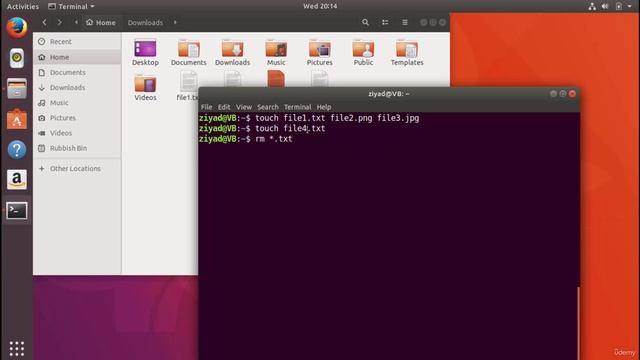The image size is (640, 360).
Task: Open the Help icon in the dock
Action: (17, 150)
